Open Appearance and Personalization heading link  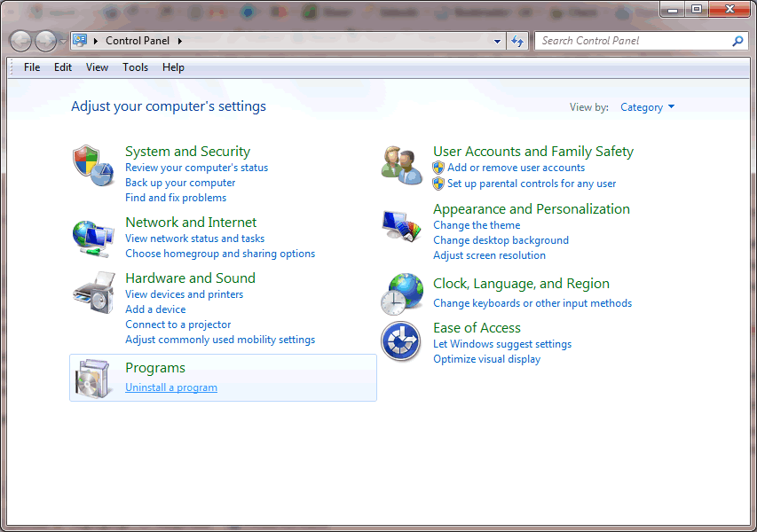[532, 209]
